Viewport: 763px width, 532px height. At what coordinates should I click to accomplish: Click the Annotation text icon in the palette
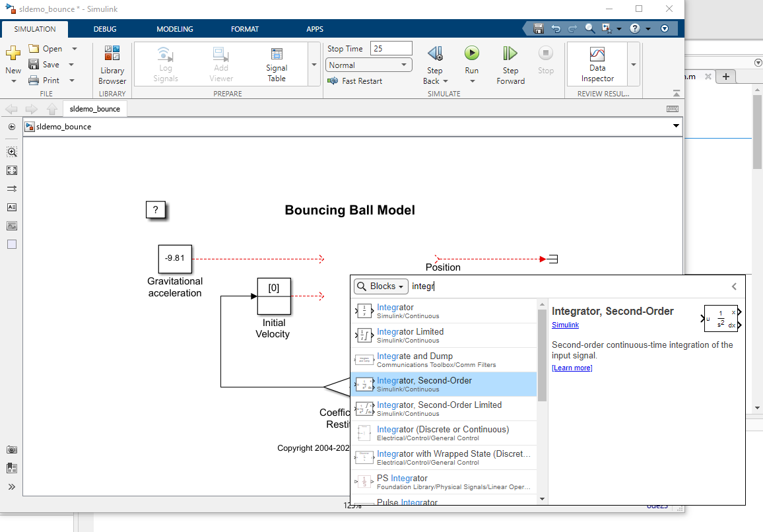(x=12, y=207)
